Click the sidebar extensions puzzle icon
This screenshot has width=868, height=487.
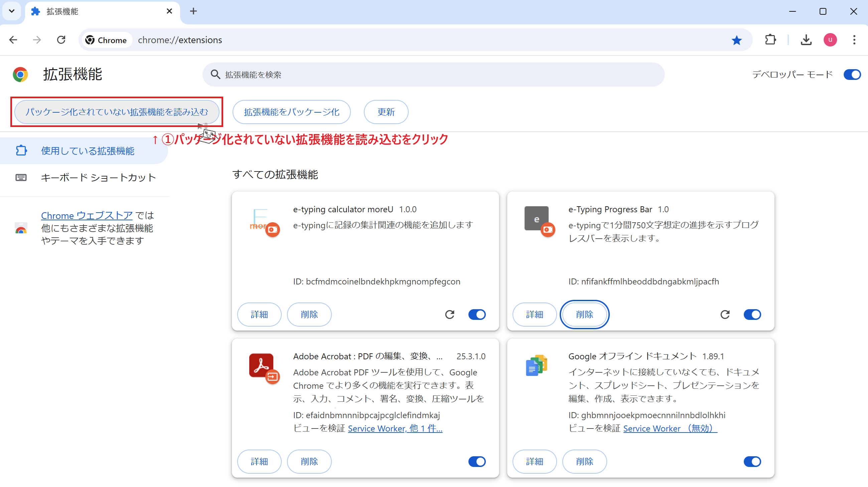pyautogui.click(x=21, y=150)
